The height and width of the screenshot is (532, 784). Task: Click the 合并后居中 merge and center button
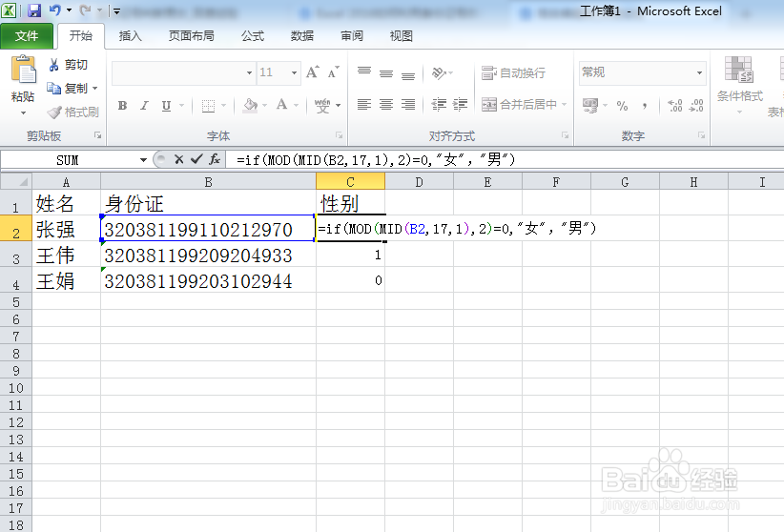(519, 105)
